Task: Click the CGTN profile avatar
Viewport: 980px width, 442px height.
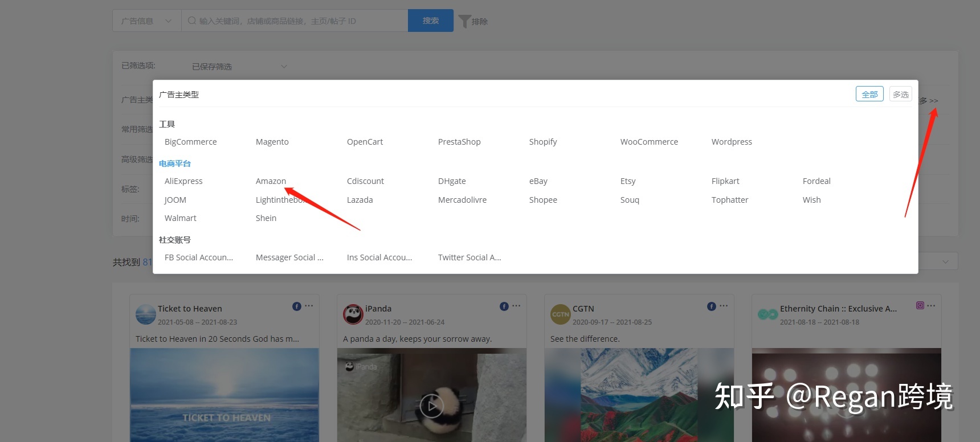Action: point(560,314)
